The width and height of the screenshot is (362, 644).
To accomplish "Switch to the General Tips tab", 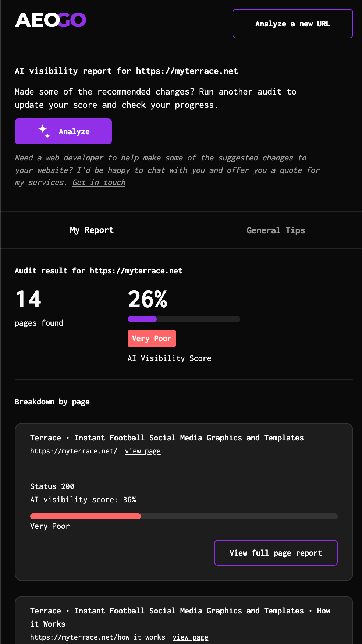I will pyautogui.click(x=276, y=230).
